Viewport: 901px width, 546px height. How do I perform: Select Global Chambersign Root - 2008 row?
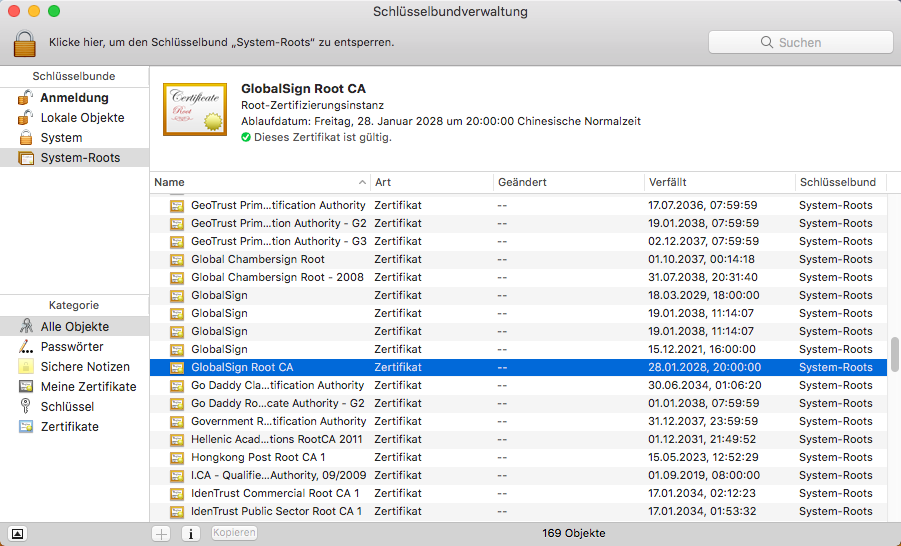point(518,277)
